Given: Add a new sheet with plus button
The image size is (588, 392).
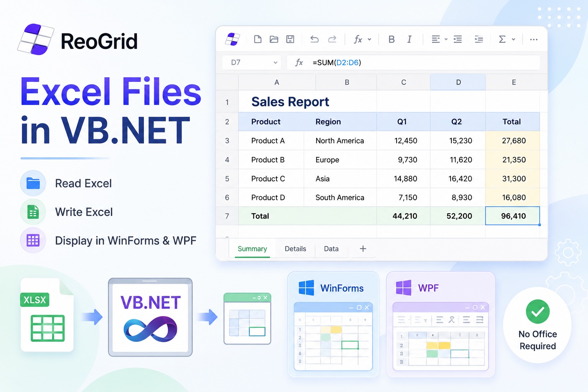Looking at the screenshot, I should 363,249.
